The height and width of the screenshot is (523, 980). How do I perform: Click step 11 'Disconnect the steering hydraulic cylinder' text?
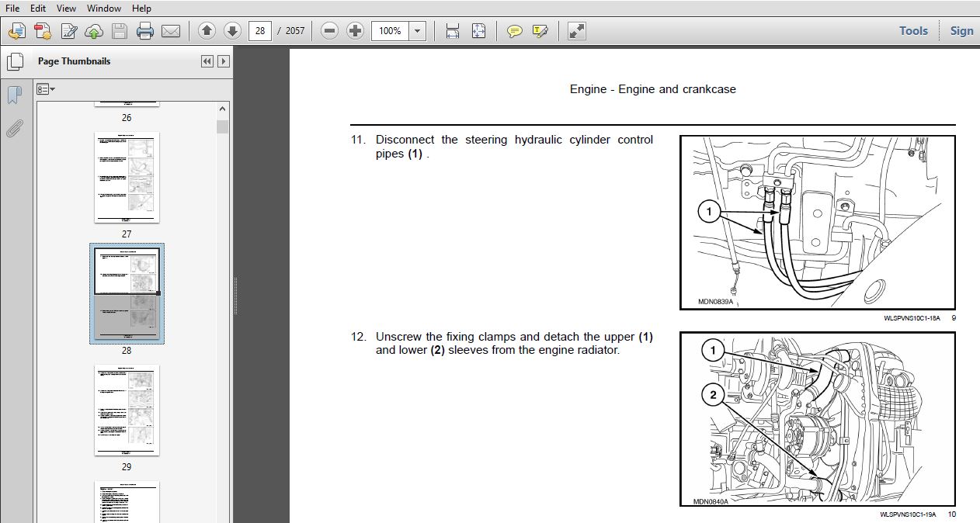[514, 147]
